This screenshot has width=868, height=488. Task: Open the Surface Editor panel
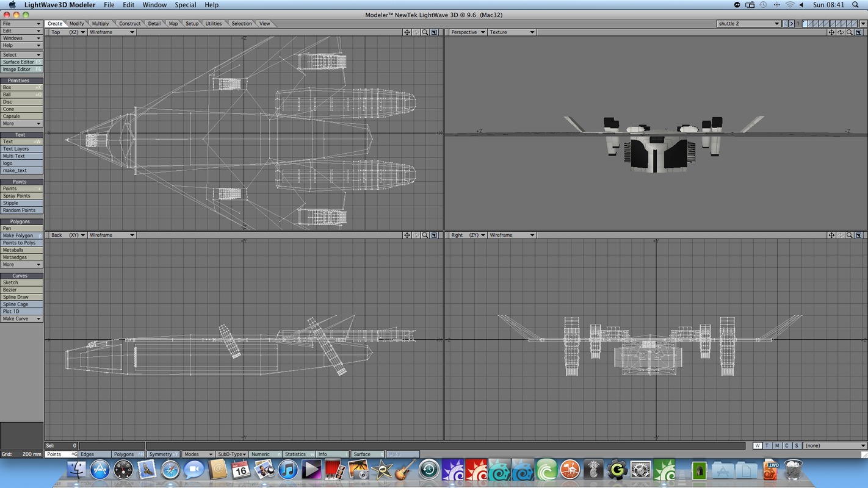21,62
